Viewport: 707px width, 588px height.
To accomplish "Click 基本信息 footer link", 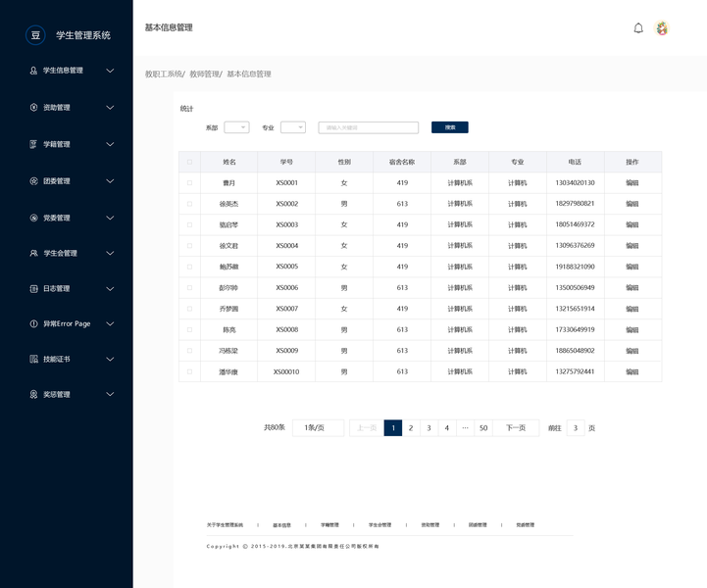I will coord(281,525).
